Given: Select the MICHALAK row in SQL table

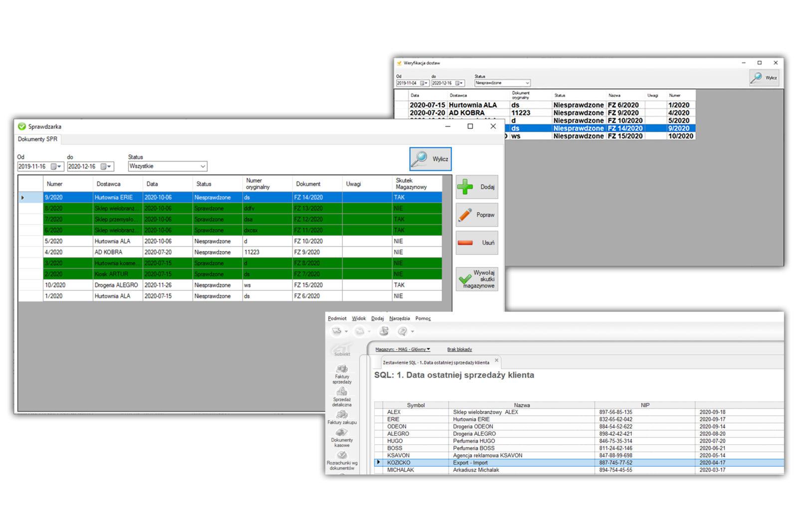Looking at the screenshot, I should click(579, 470).
